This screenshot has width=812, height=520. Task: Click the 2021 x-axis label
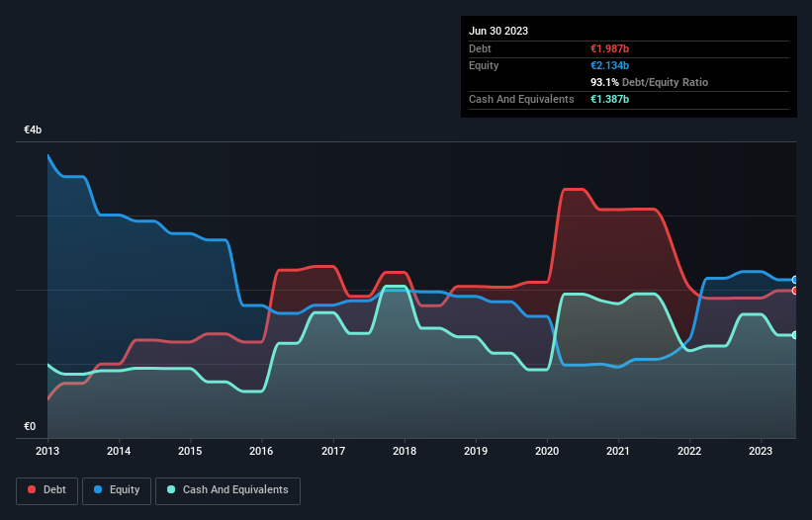coord(618,451)
